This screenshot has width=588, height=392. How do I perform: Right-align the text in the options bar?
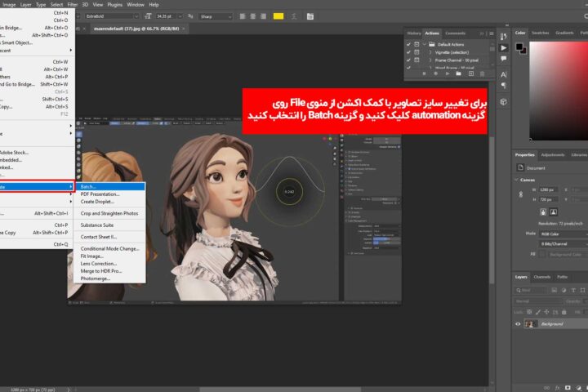[263, 16]
